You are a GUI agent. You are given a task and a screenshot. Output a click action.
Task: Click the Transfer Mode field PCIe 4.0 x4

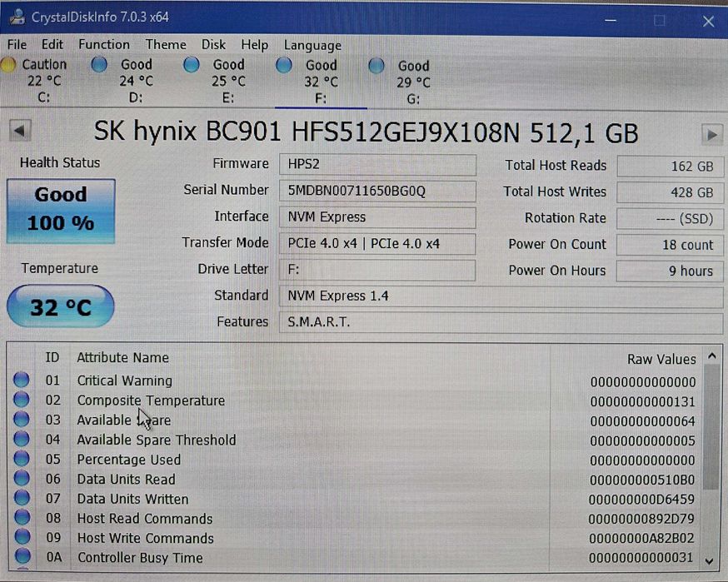pos(377,244)
